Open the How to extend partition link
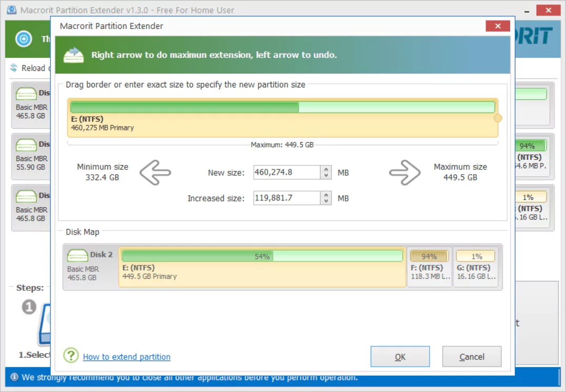This screenshot has width=566, height=392. pos(126,357)
